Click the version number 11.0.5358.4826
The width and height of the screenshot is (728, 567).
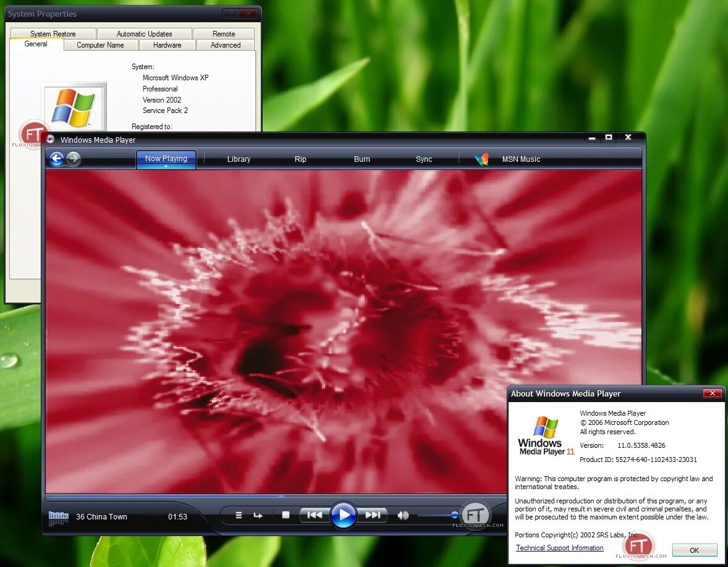pyautogui.click(x=641, y=445)
